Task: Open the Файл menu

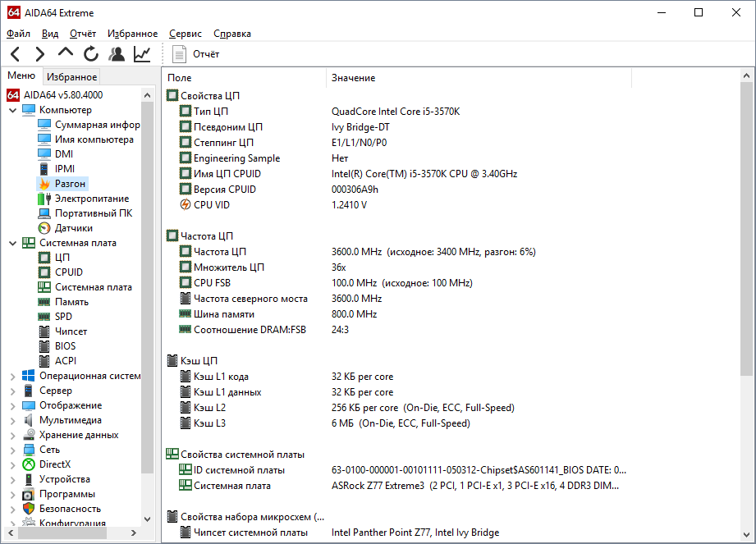Action: (x=18, y=34)
